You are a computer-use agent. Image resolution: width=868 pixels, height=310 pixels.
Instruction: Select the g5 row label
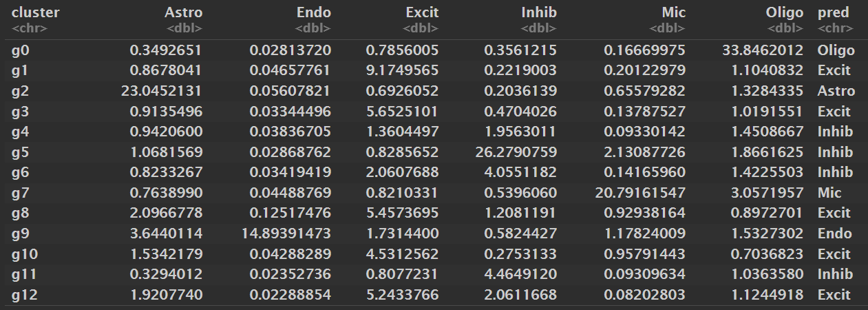(x=19, y=152)
